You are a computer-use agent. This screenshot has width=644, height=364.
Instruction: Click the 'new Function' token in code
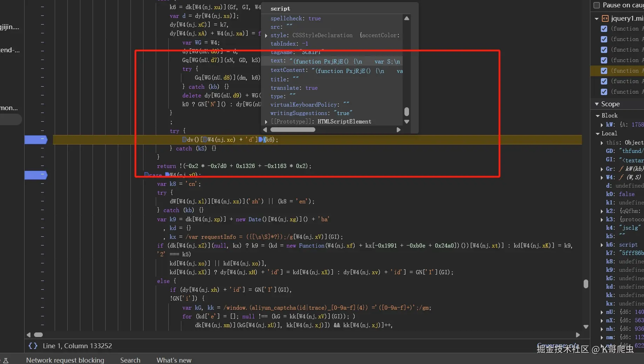click(x=305, y=246)
